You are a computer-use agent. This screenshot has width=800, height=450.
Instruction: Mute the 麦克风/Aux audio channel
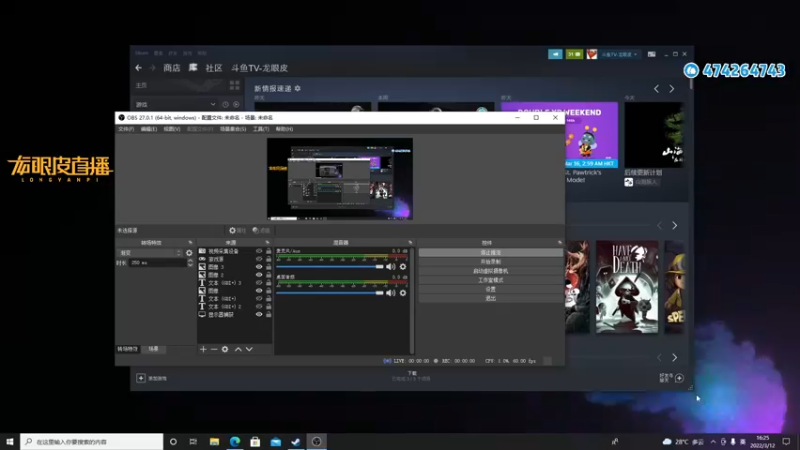pos(391,267)
